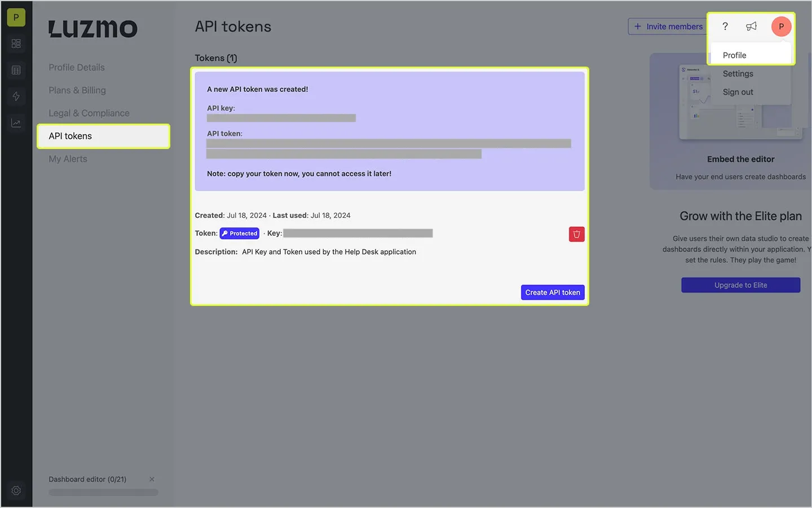The width and height of the screenshot is (812, 508).
Task: Click the Protected token badge
Action: pyautogui.click(x=240, y=233)
